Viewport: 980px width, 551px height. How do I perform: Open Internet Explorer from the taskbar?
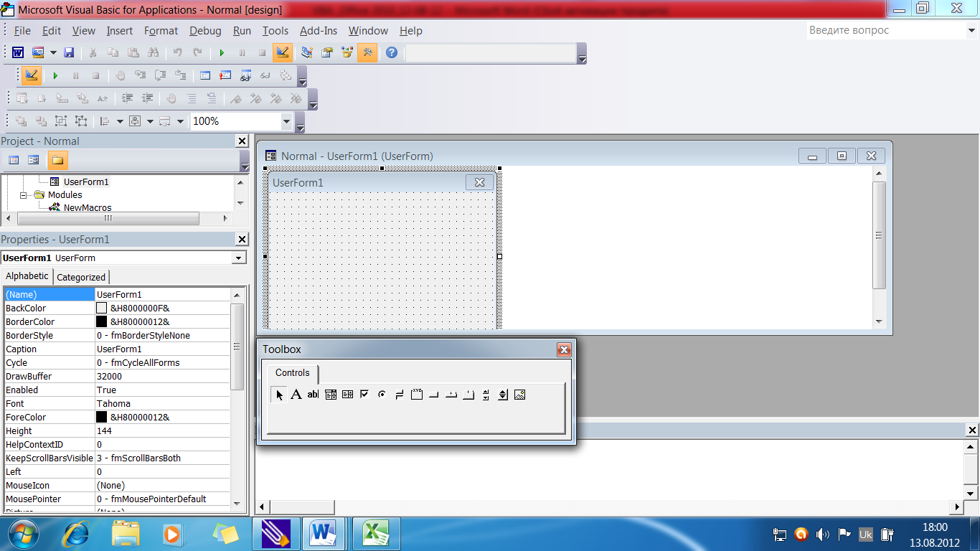point(76,534)
